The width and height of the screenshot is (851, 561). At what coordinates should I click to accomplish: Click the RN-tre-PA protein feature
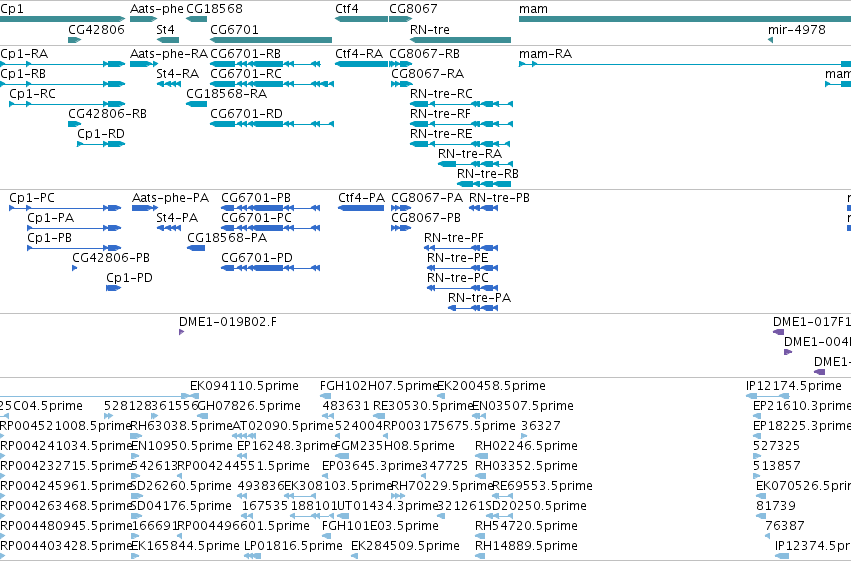[x=473, y=309]
